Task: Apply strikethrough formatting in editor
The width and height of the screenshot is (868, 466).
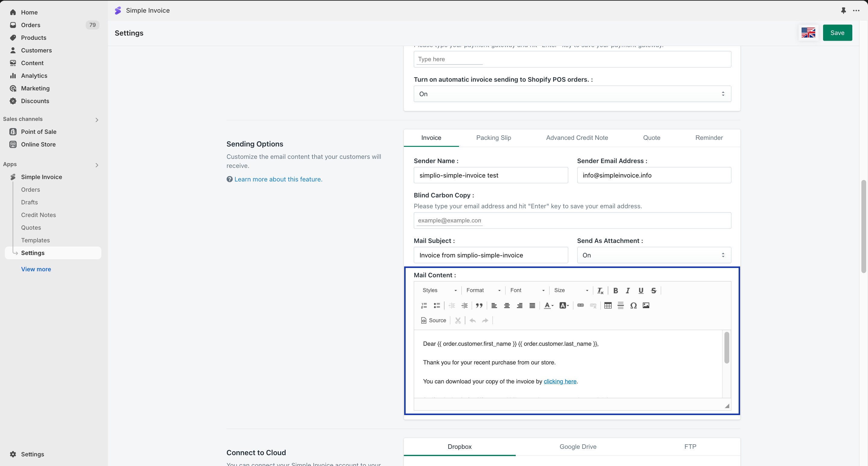Action: [653, 291]
